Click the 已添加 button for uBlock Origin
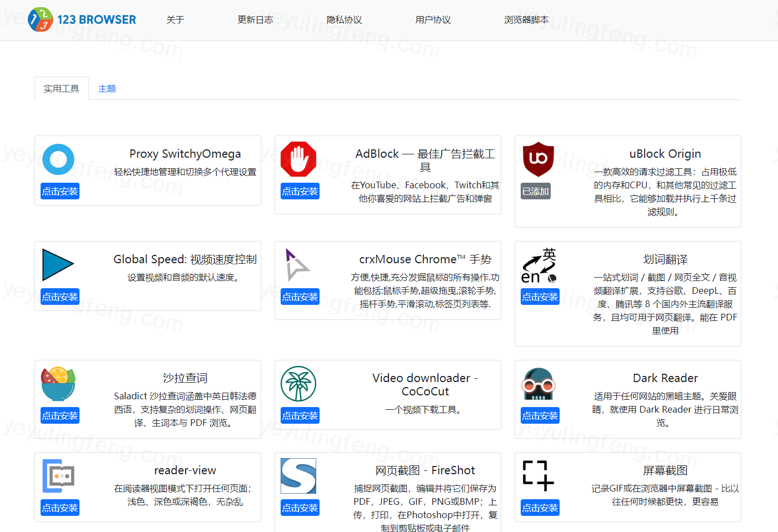This screenshot has height=532, width=778. click(536, 191)
